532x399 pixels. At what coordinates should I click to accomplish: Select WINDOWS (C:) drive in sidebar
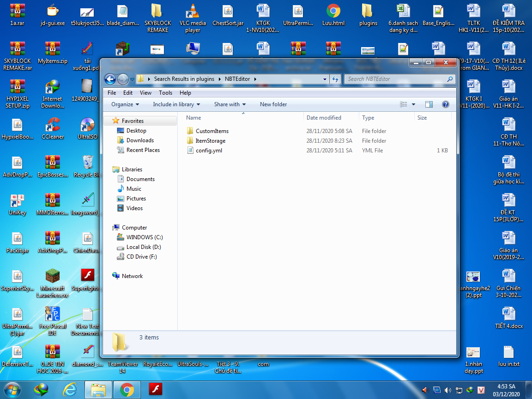point(144,237)
